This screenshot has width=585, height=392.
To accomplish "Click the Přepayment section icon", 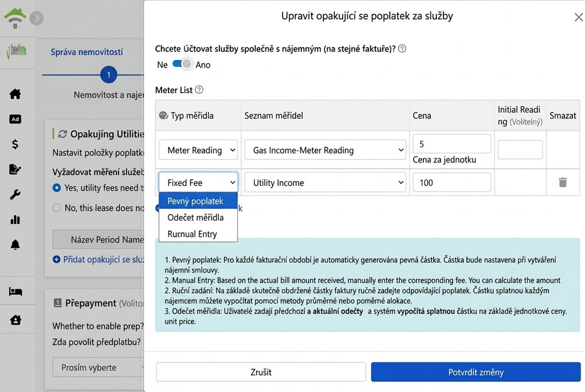I will coord(57,303).
